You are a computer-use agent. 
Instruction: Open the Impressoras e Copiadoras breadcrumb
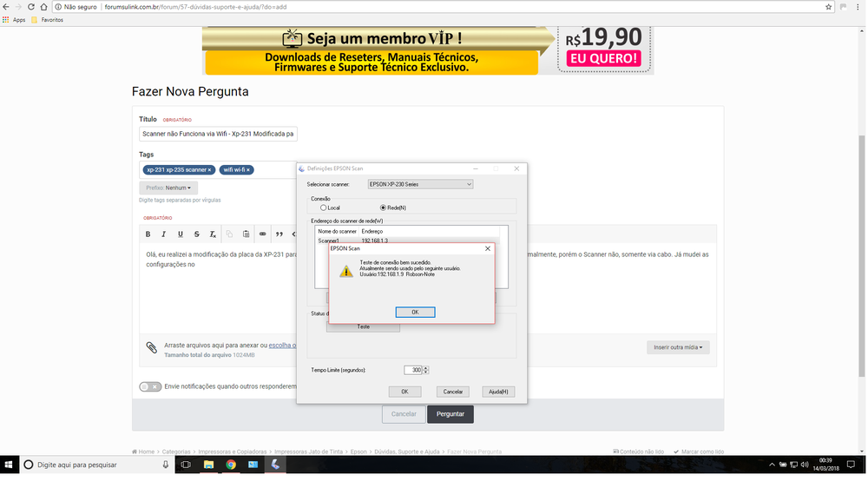[233, 452]
